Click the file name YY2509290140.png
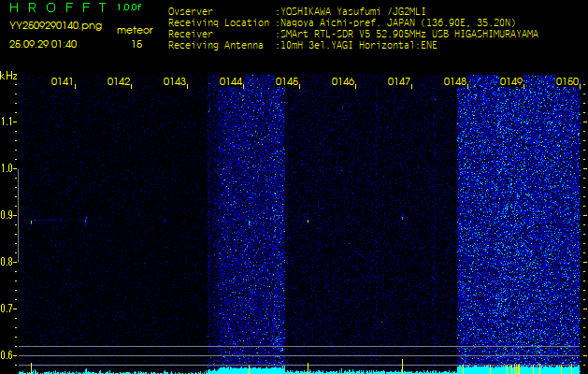 click(x=55, y=26)
